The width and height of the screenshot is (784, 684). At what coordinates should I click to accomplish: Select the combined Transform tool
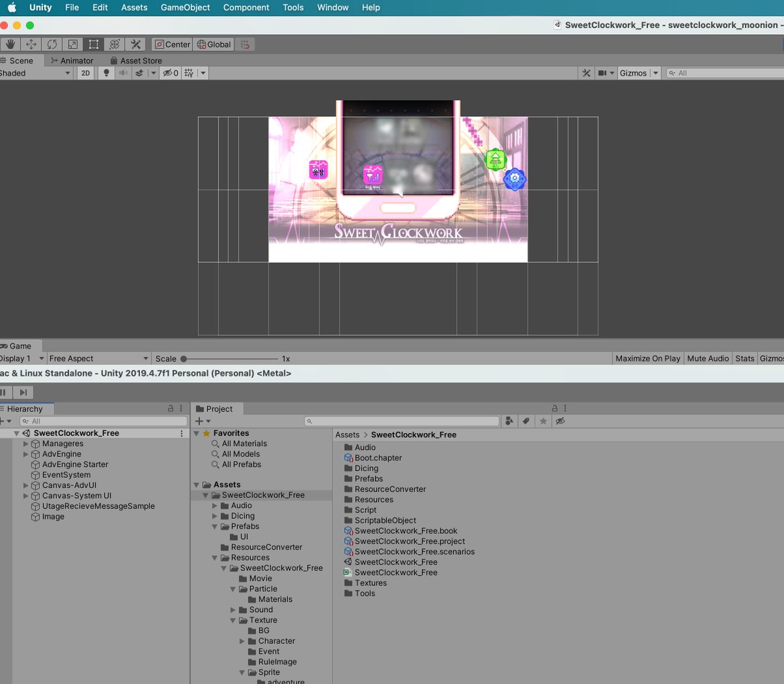114,44
